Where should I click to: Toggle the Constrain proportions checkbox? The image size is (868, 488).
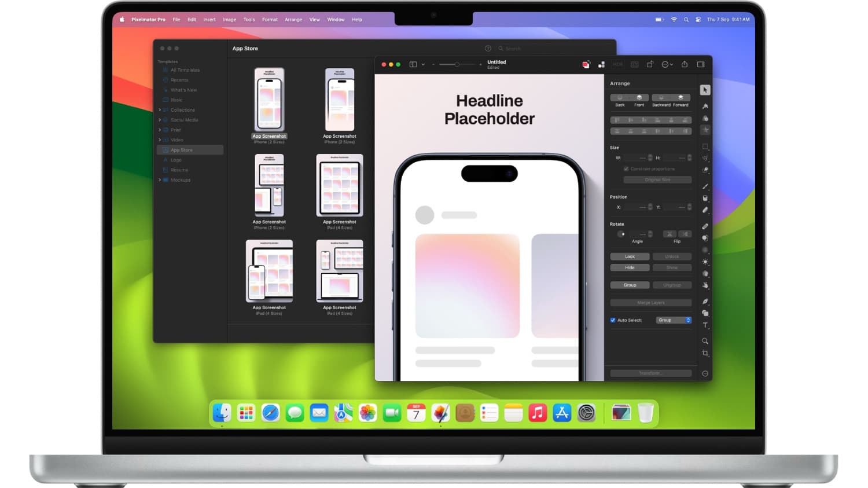(x=626, y=169)
